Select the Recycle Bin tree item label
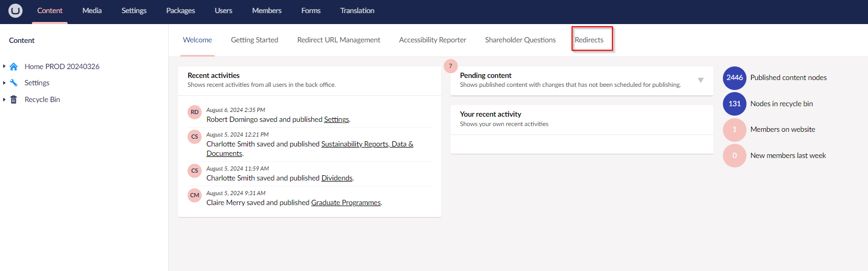 click(42, 99)
